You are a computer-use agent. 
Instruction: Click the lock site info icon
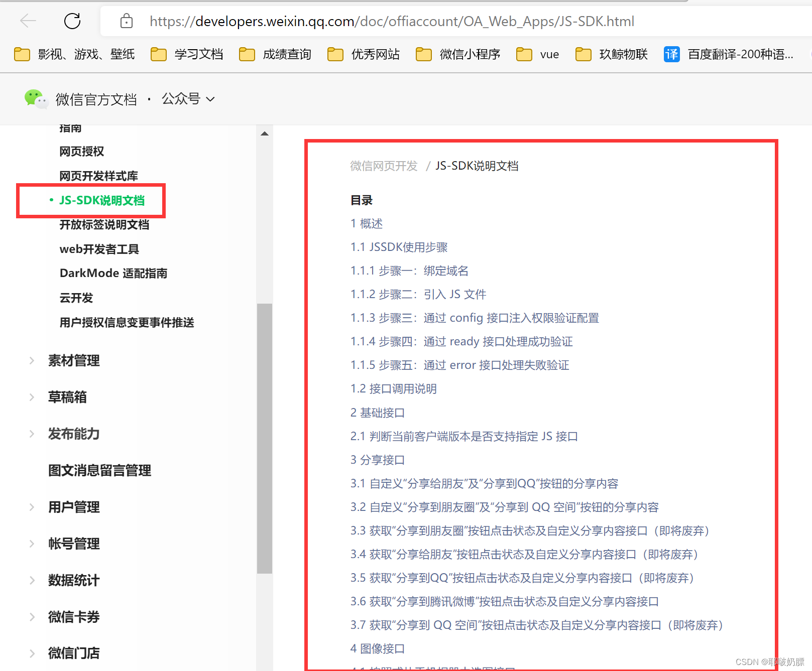pos(127,21)
